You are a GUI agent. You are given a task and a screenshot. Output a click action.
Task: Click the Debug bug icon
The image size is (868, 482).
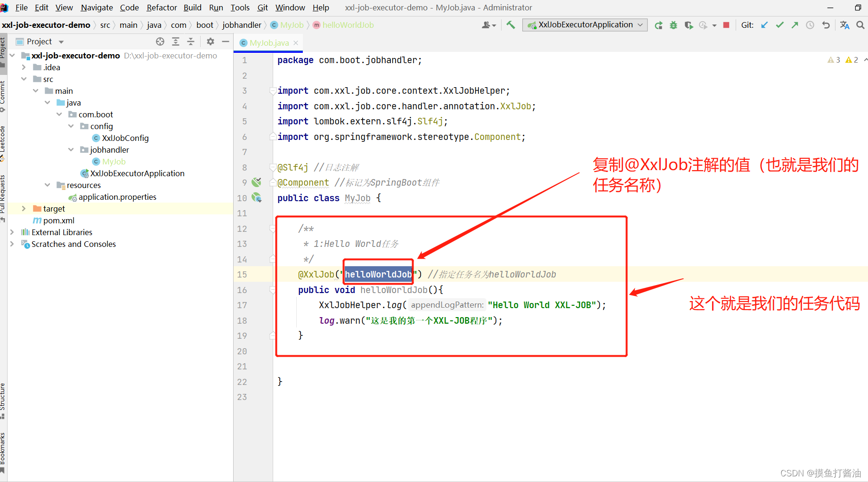(x=673, y=25)
